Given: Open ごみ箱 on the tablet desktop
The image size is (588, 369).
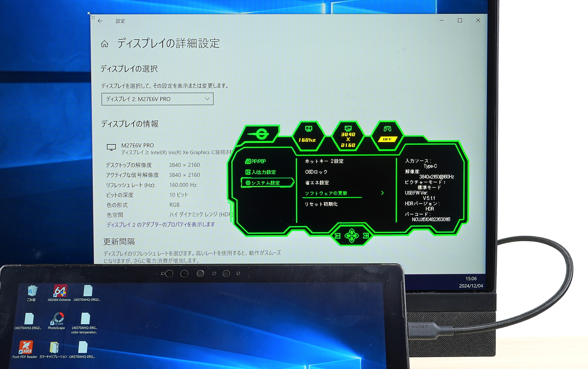Looking at the screenshot, I should click(x=32, y=293).
